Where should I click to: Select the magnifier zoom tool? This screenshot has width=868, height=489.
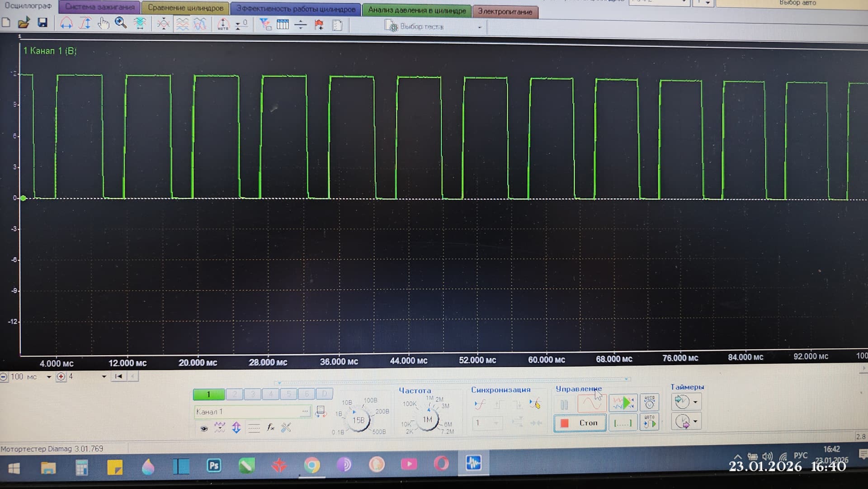pyautogui.click(x=121, y=23)
